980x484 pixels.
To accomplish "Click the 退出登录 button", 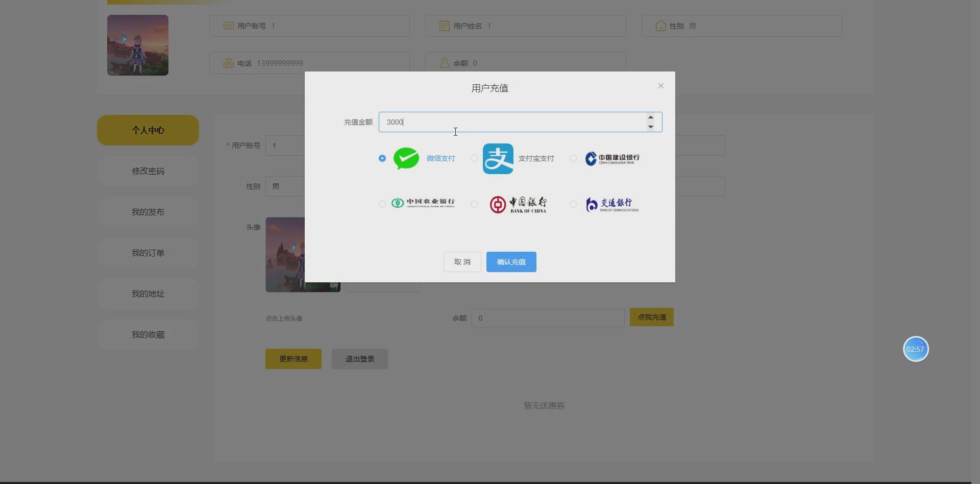I will click(x=360, y=359).
